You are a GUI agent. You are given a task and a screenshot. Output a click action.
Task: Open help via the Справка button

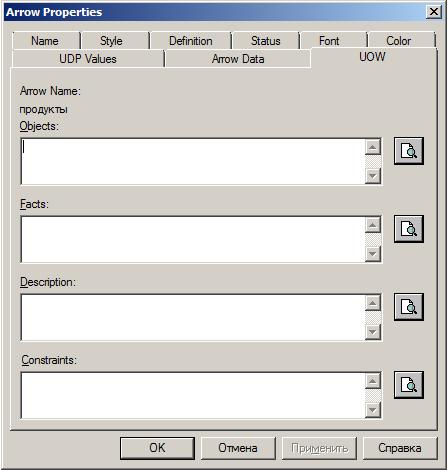[400, 448]
